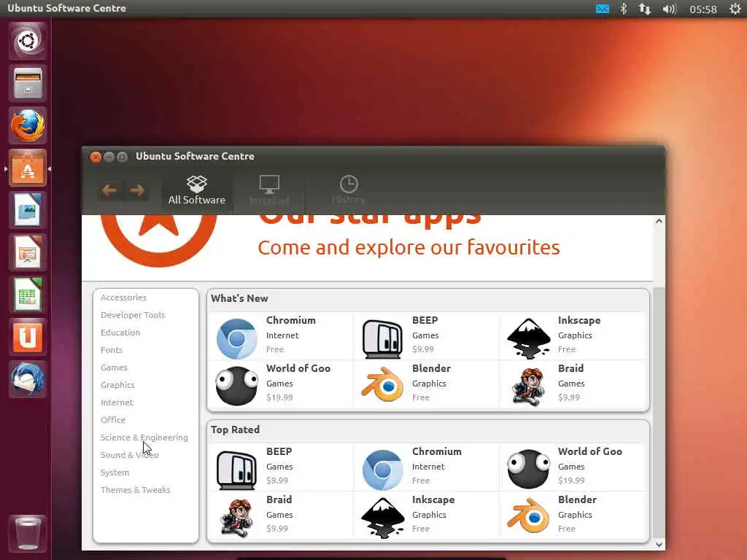
Task: Click Blender title text in Top Rated
Action: [578, 499]
